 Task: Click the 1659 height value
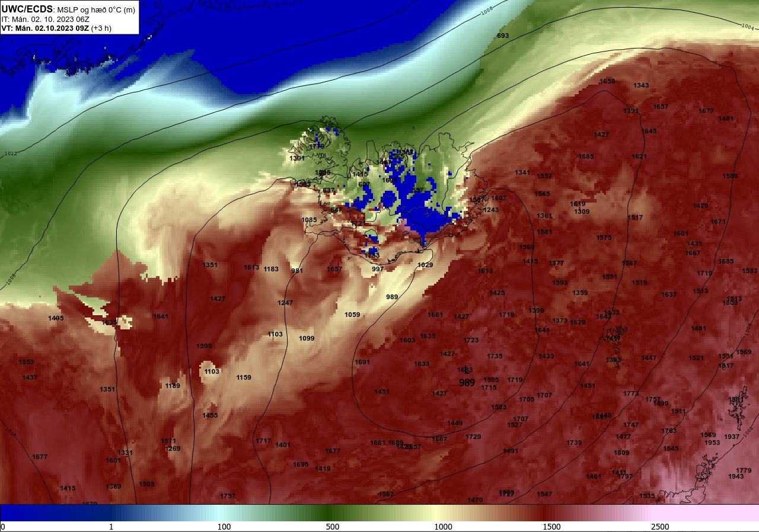point(607,81)
